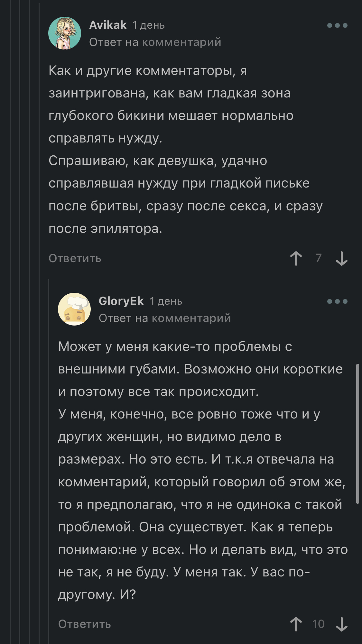The width and height of the screenshot is (362, 644).
Task: Click the rating count 10
Action: pos(318,624)
